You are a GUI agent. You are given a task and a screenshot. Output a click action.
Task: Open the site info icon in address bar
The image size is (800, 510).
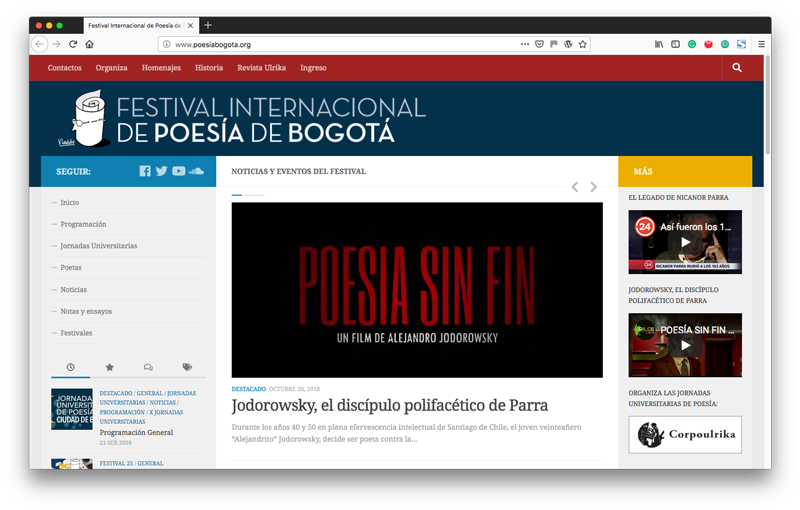point(166,44)
